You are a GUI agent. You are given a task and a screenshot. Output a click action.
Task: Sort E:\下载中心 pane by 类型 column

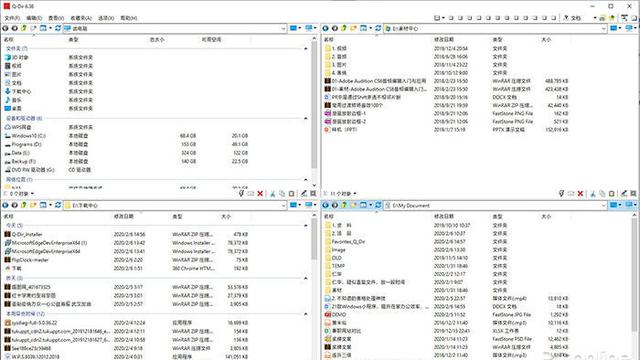[177, 216]
